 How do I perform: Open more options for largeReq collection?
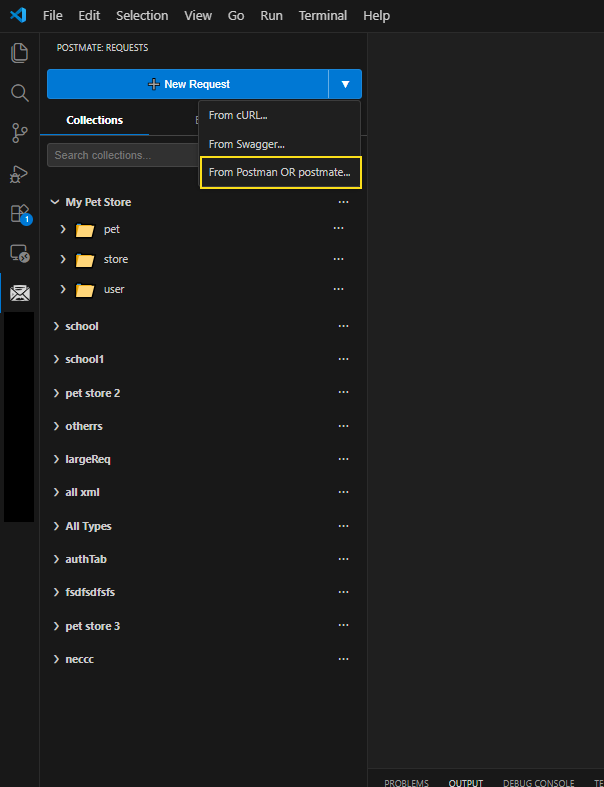tap(343, 459)
